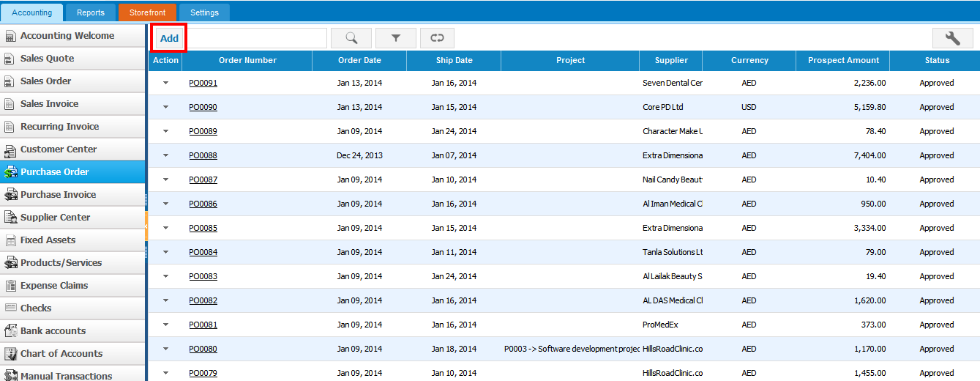Select Sales Invoice in the sidebar

tap(73, 104)
